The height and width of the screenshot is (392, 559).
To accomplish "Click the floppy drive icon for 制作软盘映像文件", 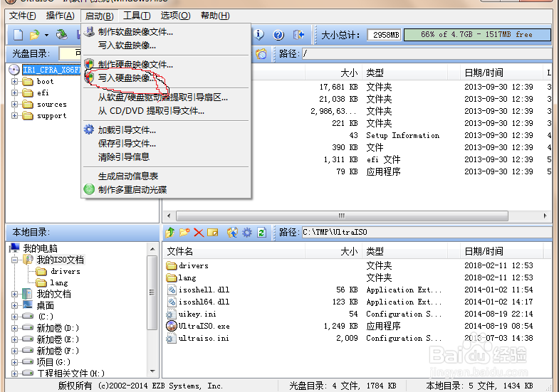I will pos(89,32).
